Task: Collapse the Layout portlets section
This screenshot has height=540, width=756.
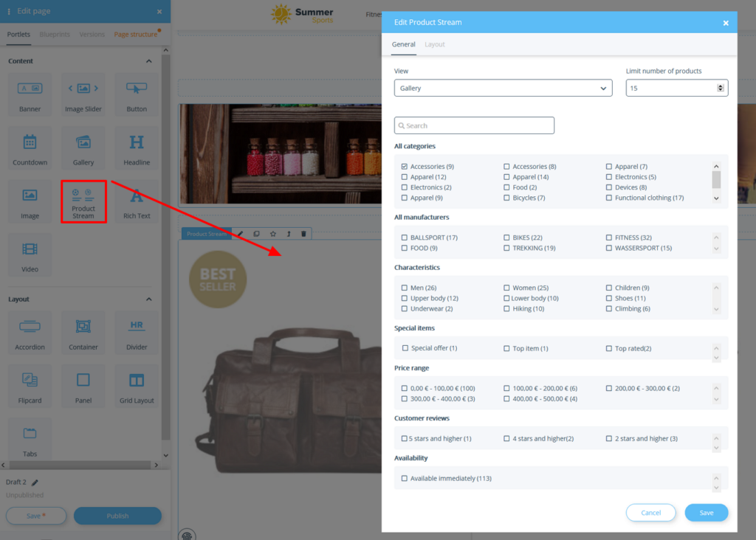Action: click(x=151, y=299)
